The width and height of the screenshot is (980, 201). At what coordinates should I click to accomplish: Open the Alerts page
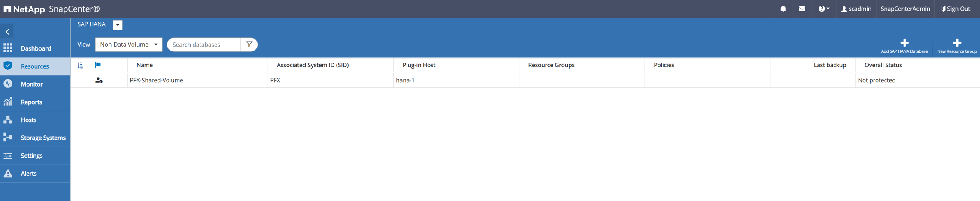(29, 174)
